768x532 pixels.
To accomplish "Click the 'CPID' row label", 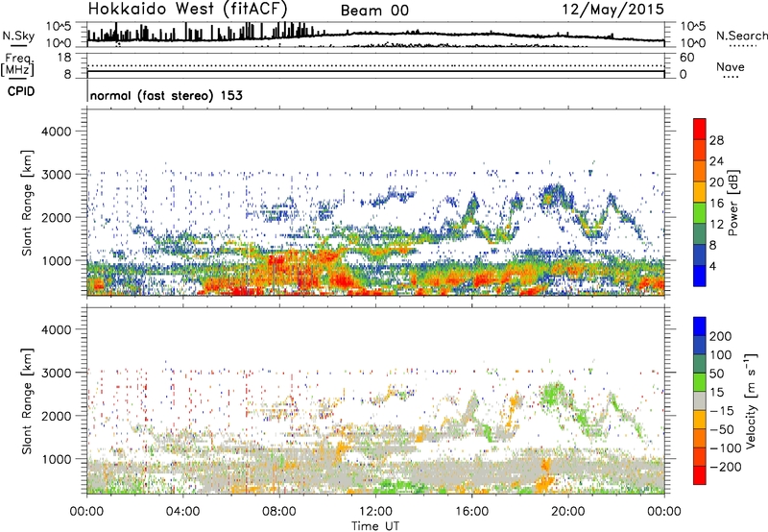I will click(x=21, y=91).
